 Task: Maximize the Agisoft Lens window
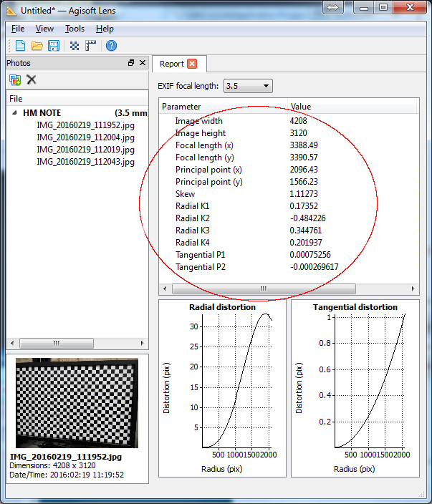383,7
